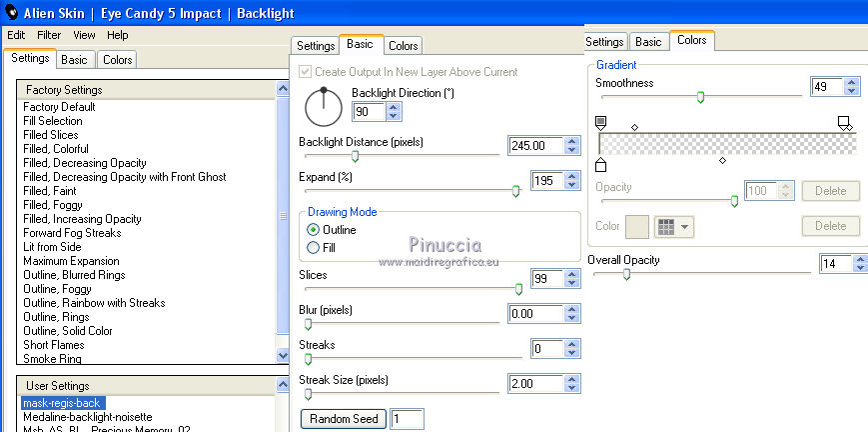Viewport: 868px width, 432px height.
Task: Select Lit from Side preset
Action: pyautogui.click(x=52, y=247)
